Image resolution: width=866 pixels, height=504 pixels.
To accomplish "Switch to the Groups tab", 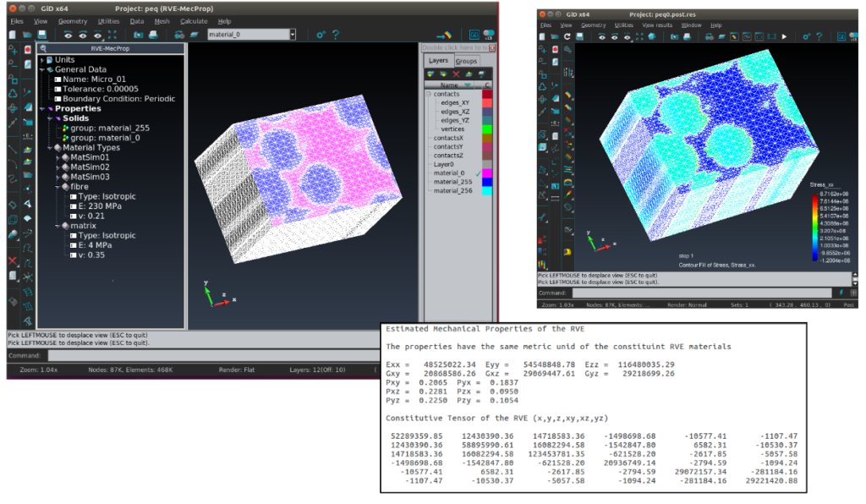I will [467, 61].
